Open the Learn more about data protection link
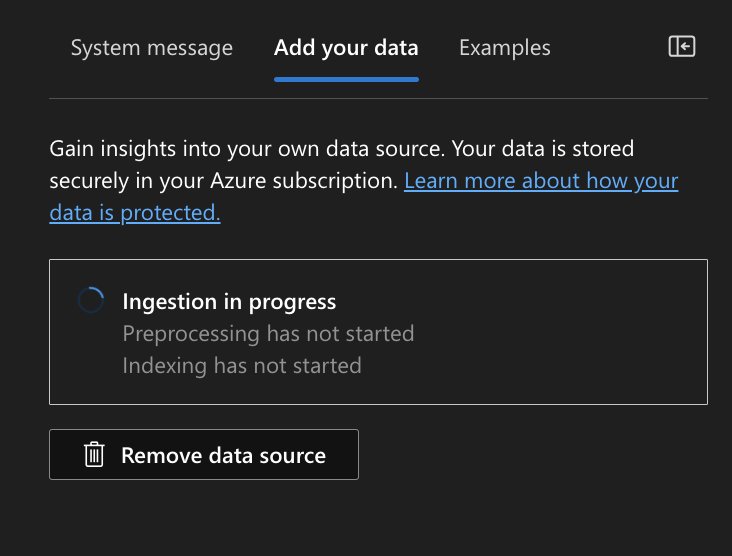 (x=541, y=181)
